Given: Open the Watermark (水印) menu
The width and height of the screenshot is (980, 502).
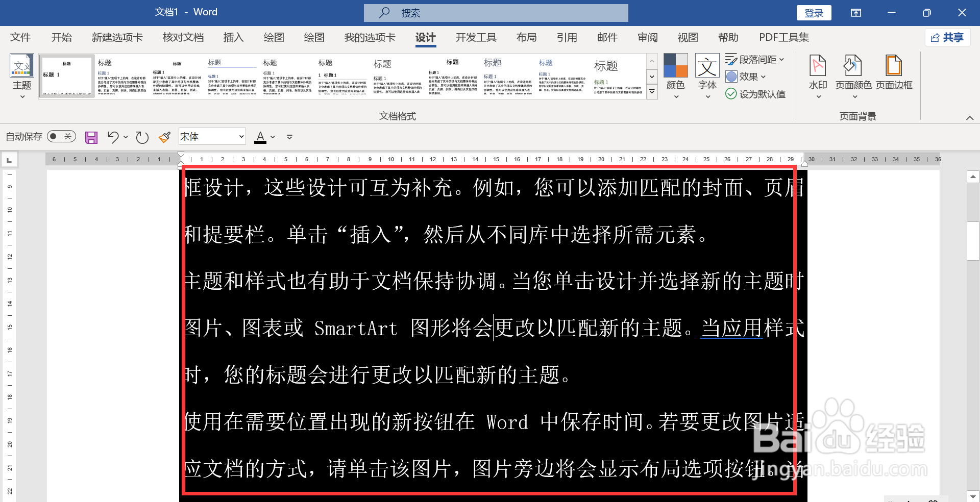Looking at the screenshot, I should (x=818, y=76).
